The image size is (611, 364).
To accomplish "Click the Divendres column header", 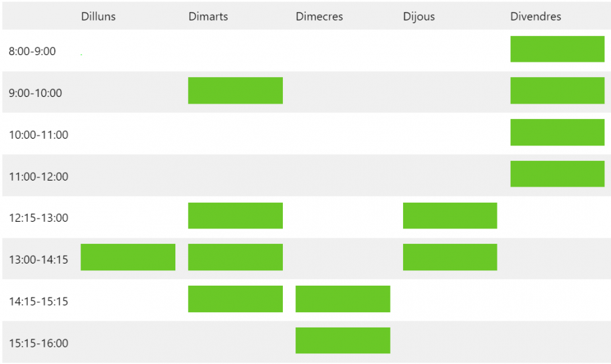I will (536, 17).
